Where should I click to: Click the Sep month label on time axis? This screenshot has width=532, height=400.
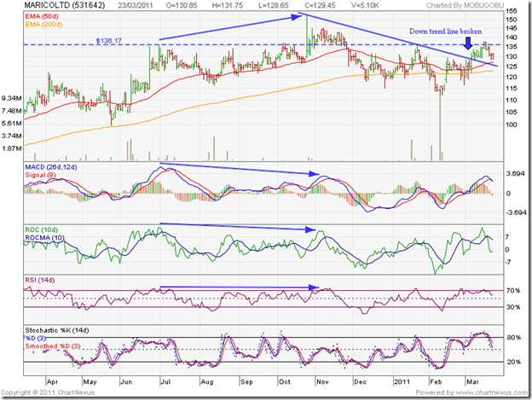(x=246, y=382)
